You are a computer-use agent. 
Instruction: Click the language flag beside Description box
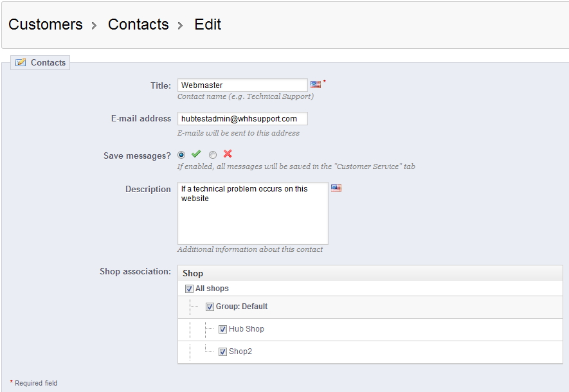336,188
